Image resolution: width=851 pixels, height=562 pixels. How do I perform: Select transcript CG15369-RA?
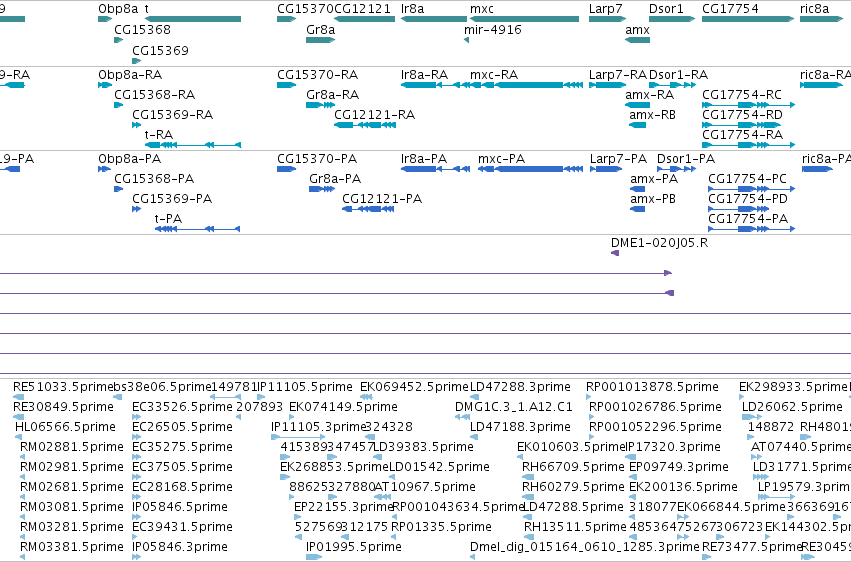(173, 115)
